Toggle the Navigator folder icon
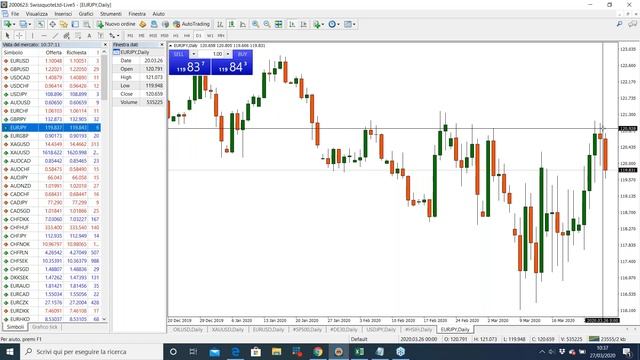The image size is (640, 360). pos(64,24)
